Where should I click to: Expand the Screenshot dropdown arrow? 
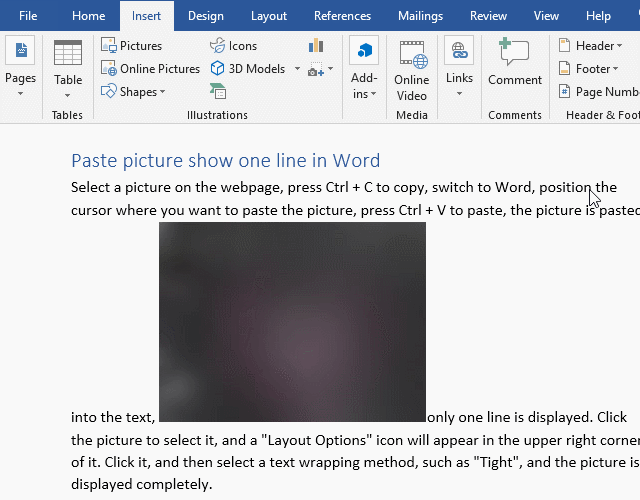pyautogui.click(x=331, y=69)
